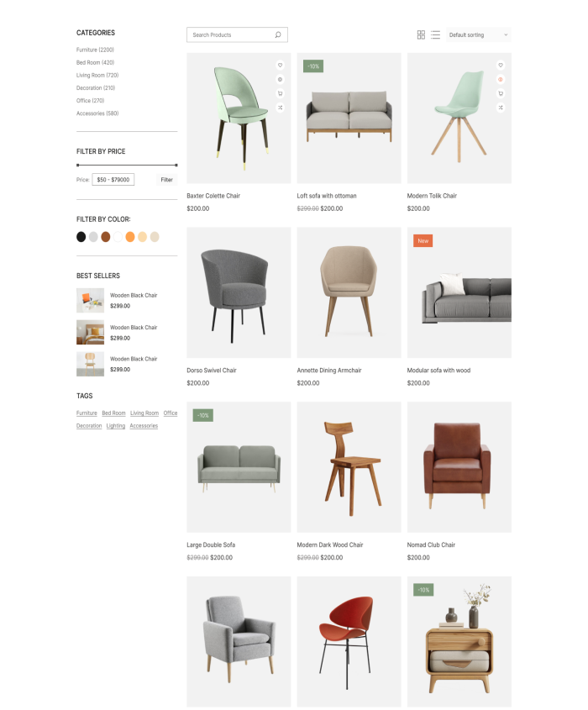Choose the orange color filter swatch
588x710 pixels.
[130, 237]
